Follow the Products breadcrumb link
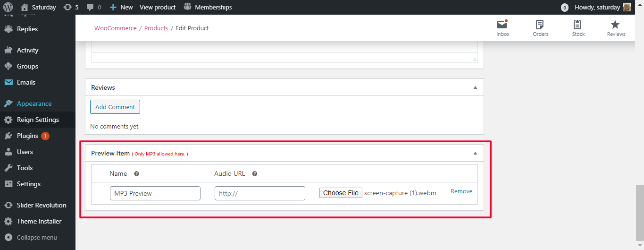 [156, 28]
